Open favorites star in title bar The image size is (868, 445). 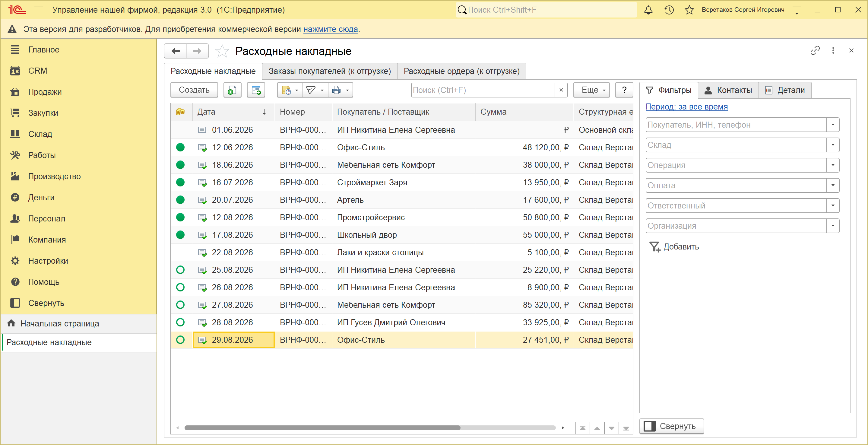(689, 10)
